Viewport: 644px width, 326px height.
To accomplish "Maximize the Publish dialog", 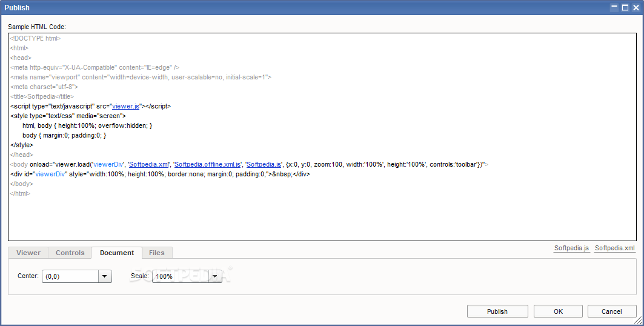I will [x=625, y=7].
